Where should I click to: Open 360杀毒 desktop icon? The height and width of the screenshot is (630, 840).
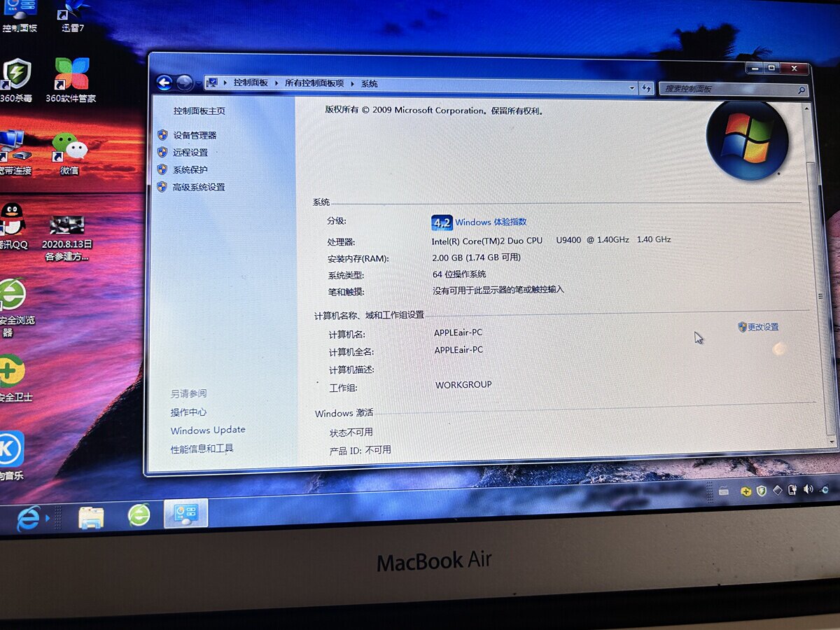(x=15, y=80)
